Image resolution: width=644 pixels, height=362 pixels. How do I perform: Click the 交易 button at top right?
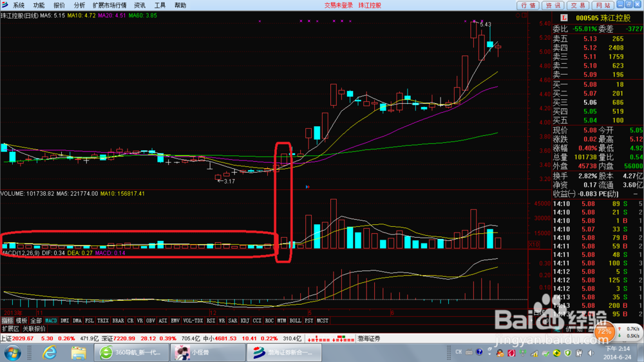pyautogui.click(x=578, y=5)
